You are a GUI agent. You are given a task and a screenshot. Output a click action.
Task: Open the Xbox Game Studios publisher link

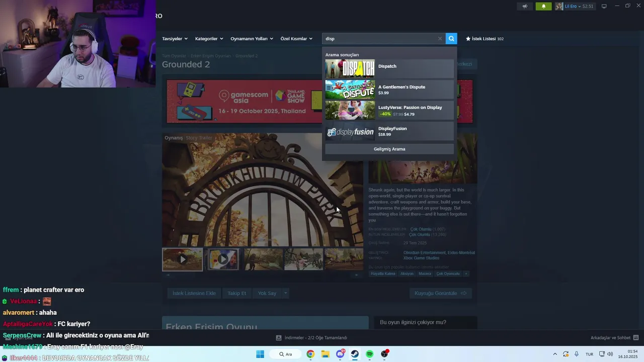tap(421, 258)
